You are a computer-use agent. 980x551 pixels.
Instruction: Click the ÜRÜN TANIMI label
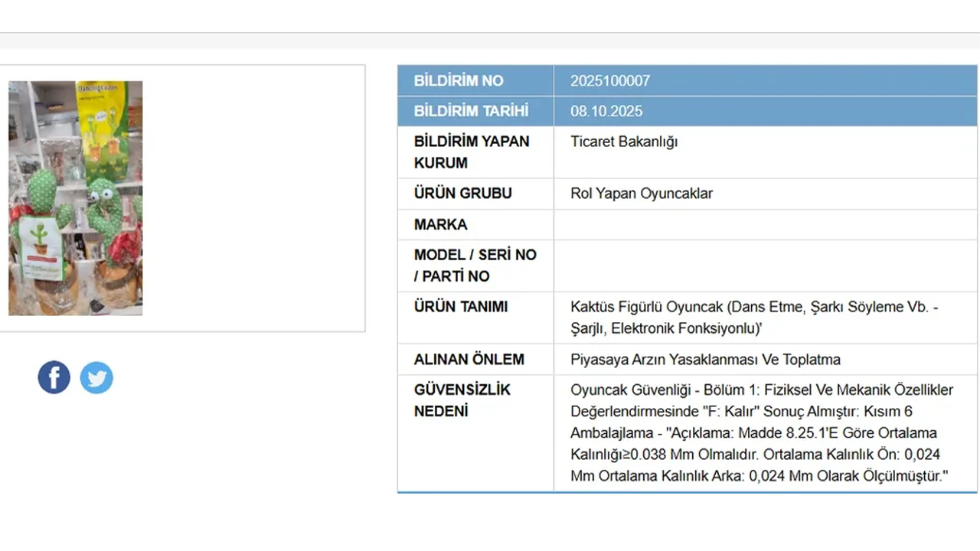tap(460, 307)
